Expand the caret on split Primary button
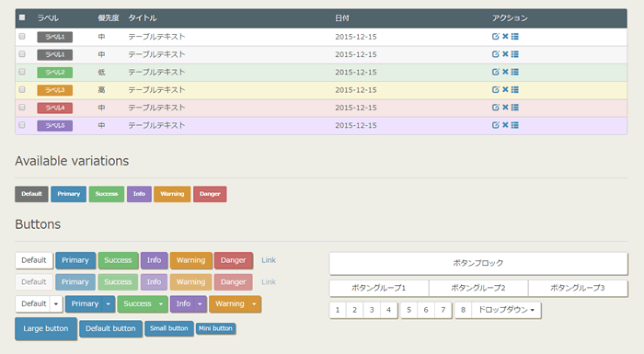644x354 pixels. click(x=108, y=304)
